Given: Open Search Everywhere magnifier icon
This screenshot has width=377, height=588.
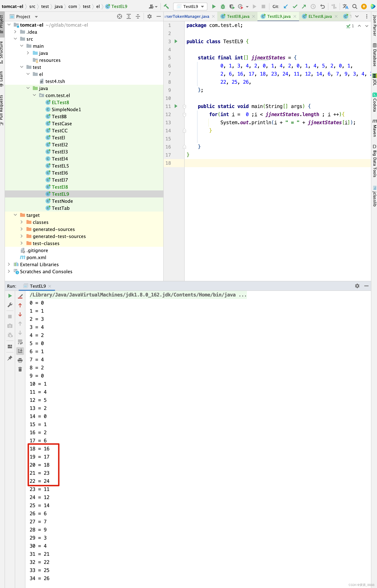Looking at the screenshot, I should pyautogui.click(x=355, y=7).
